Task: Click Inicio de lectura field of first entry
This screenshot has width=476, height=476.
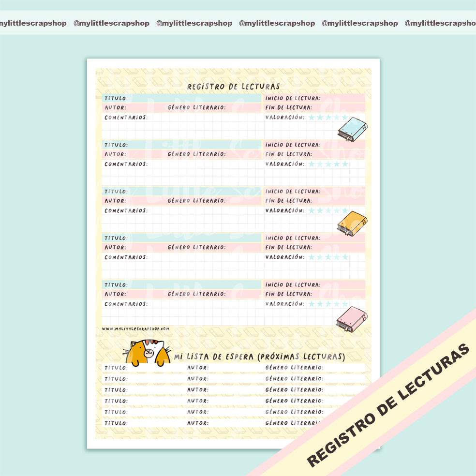Action: pos(314,98)
